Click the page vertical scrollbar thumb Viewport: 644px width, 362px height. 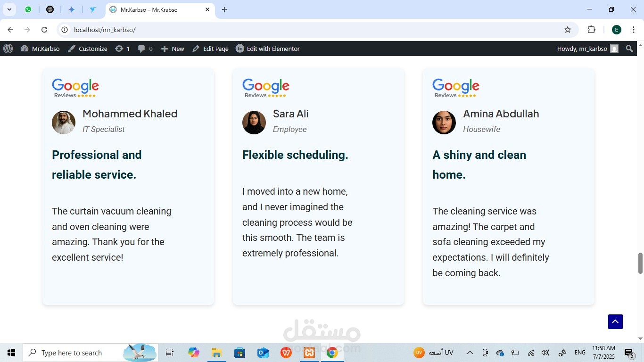[640, 263]
